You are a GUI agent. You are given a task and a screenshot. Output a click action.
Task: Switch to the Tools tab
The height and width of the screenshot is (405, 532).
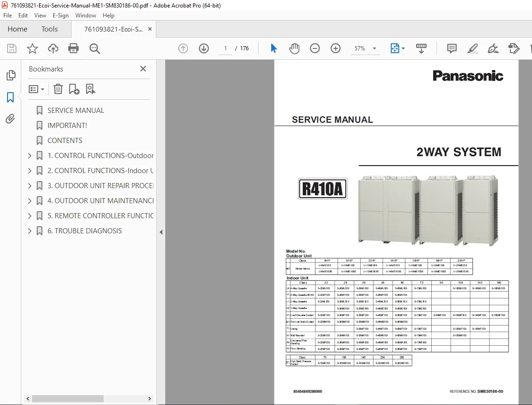pos(49,29)
